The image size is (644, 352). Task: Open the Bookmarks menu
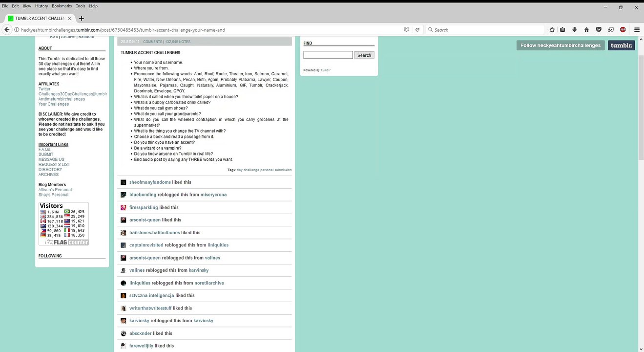(62, 6)
